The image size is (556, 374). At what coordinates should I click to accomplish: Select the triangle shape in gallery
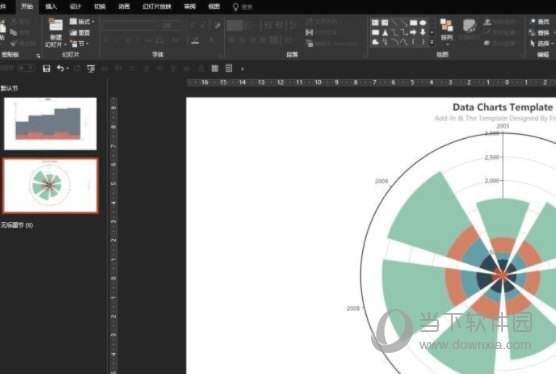tap(385, 33)
